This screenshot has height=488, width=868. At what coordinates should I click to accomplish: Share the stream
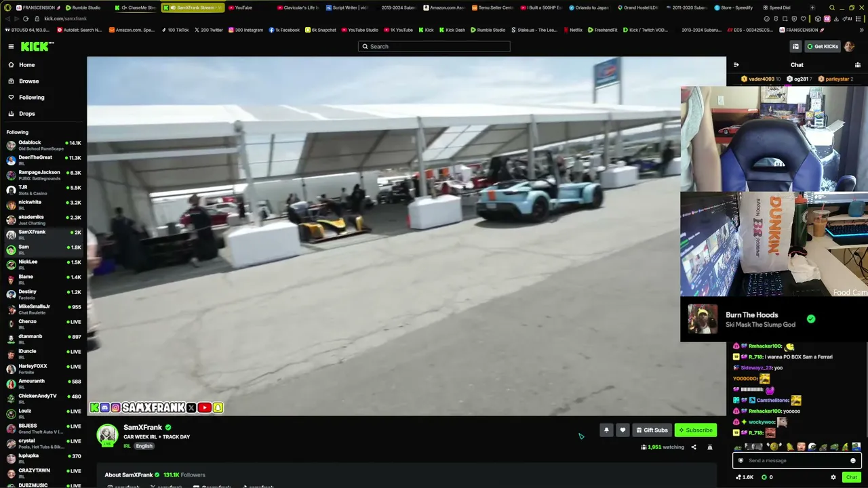tap(694, 447)
